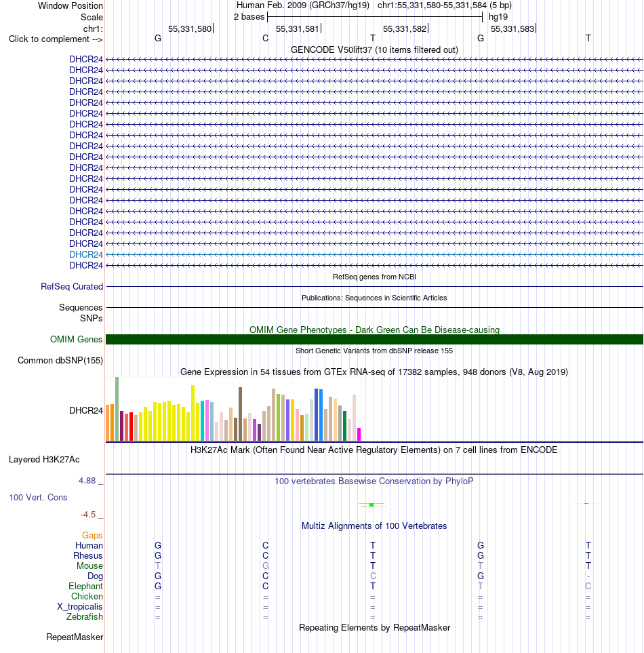Open the 'Repeating Elements by RepeatMasker' track title
Screen dimensions: 644x653
click(x=374, y=628)
